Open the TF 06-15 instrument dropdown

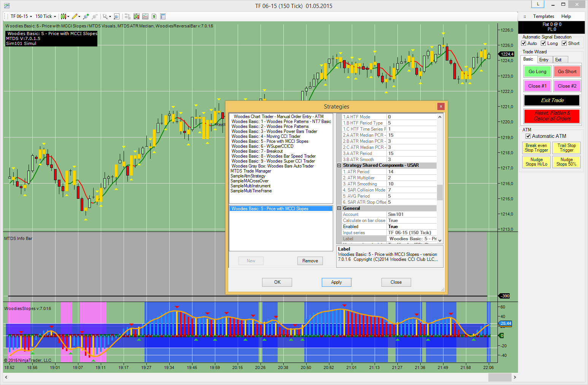[21, 16]
